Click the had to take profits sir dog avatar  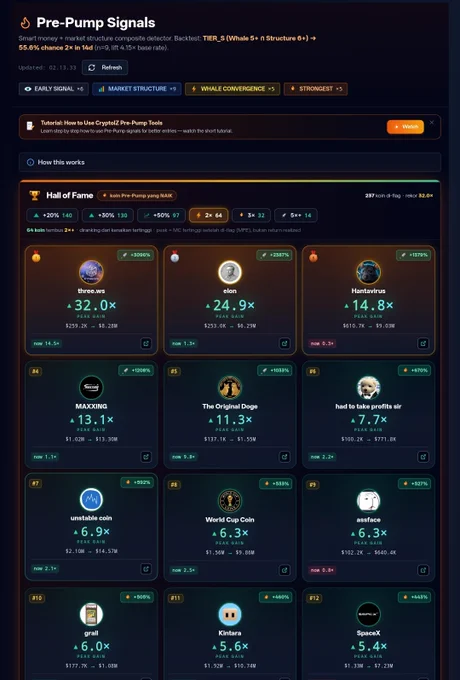369,387
